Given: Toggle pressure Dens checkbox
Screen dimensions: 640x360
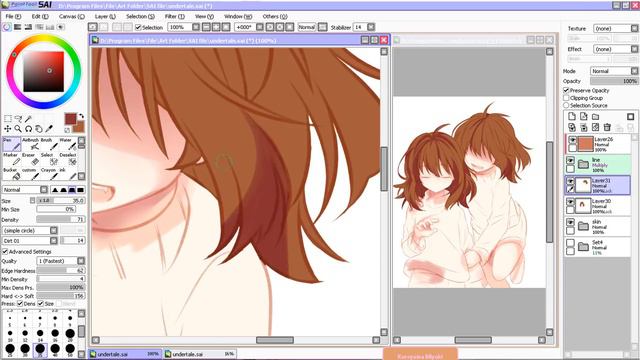Looking at the screenshot, I should [x=20, y=304].
